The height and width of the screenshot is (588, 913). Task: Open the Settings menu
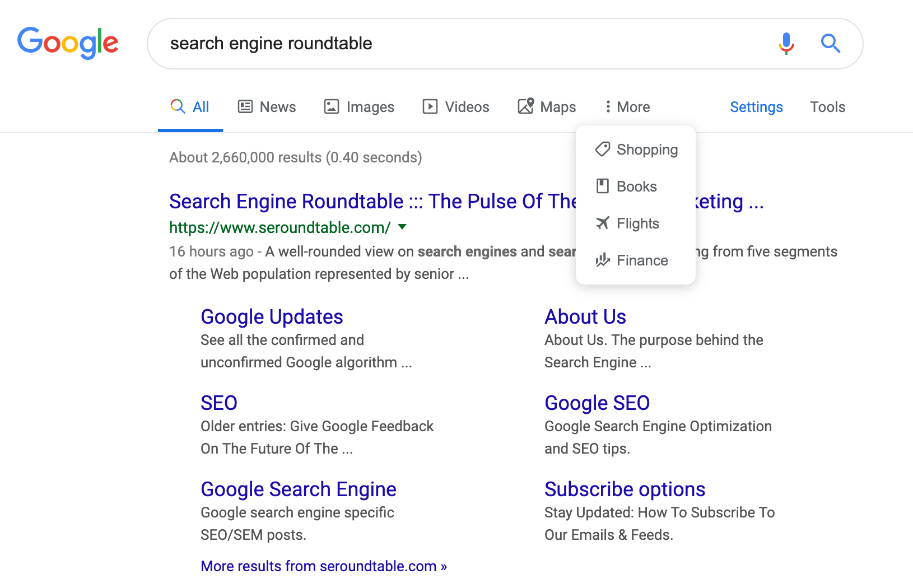coord(756,106)
